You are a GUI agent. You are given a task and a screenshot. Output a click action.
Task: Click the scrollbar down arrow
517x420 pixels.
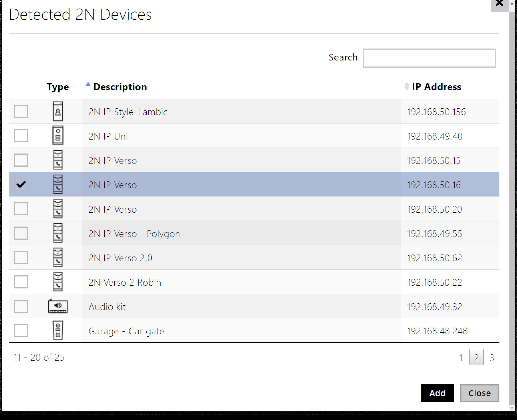pos(512,408)
